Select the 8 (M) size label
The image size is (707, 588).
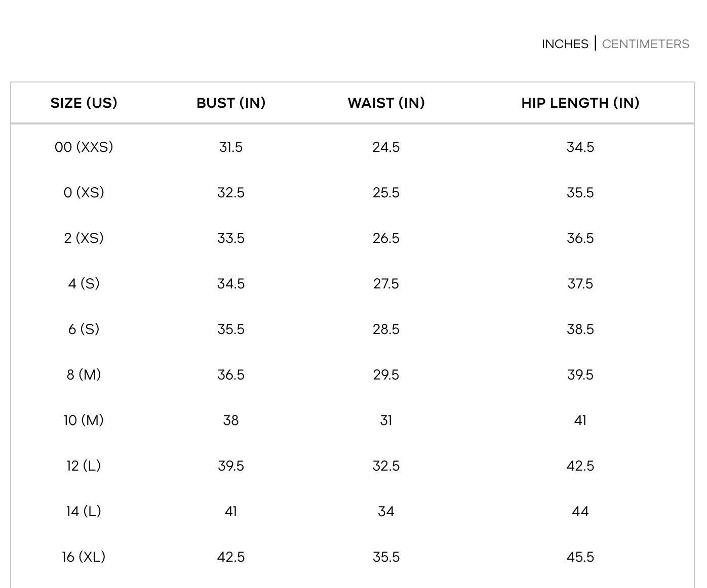click(84, 374)
